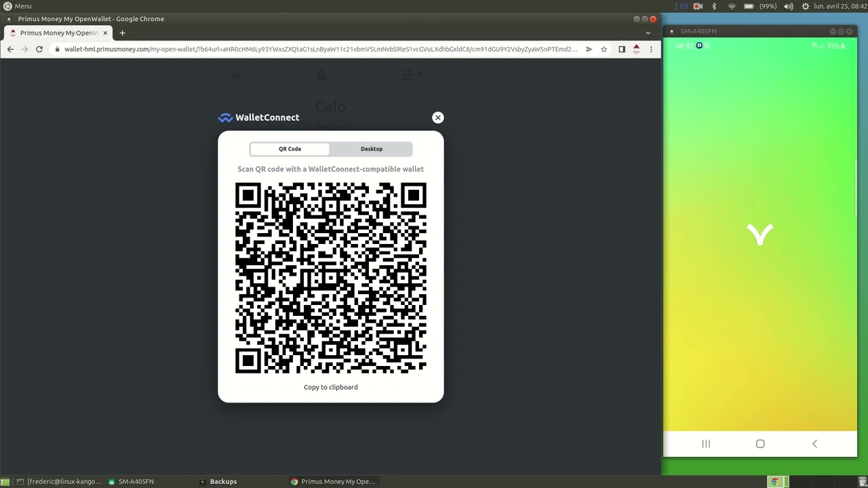Click the battery indicator icon

749,6
